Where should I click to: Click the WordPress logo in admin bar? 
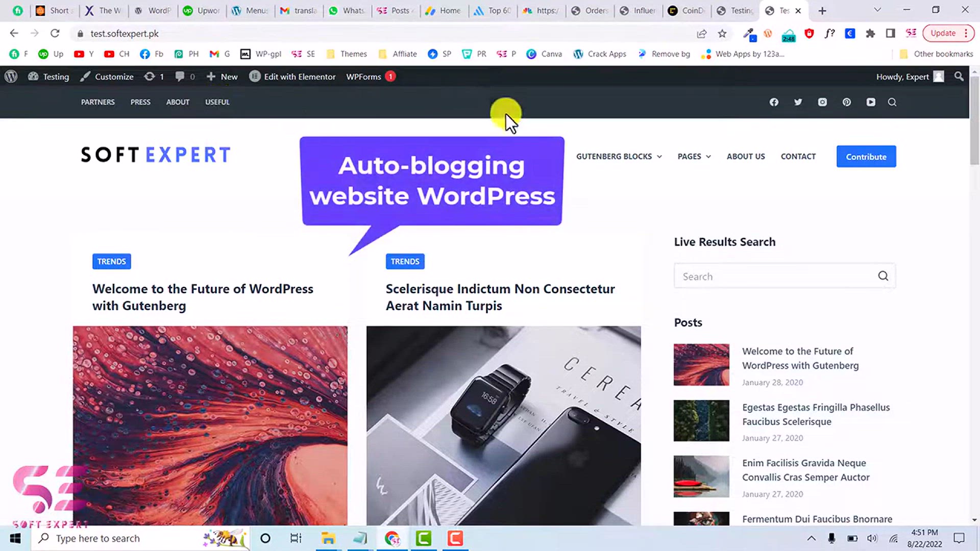click(11, 77)
